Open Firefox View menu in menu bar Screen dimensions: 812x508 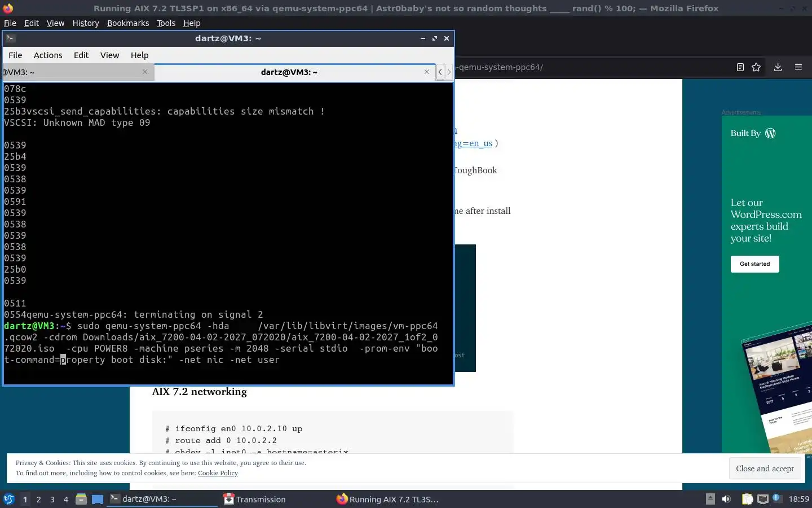point(55,23)
